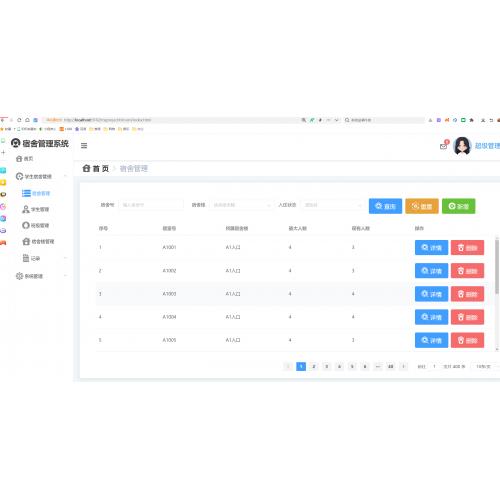The width and height of the screenshot is (500, 500).
Task: Select the highlighted blue list-icon sidebar item
Action: (36, 193)
